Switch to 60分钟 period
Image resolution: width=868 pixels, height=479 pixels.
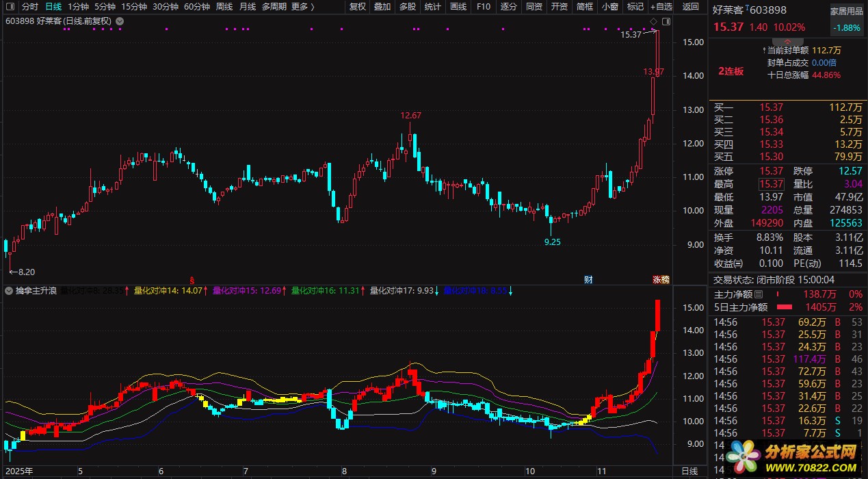[x=197, y=6]
